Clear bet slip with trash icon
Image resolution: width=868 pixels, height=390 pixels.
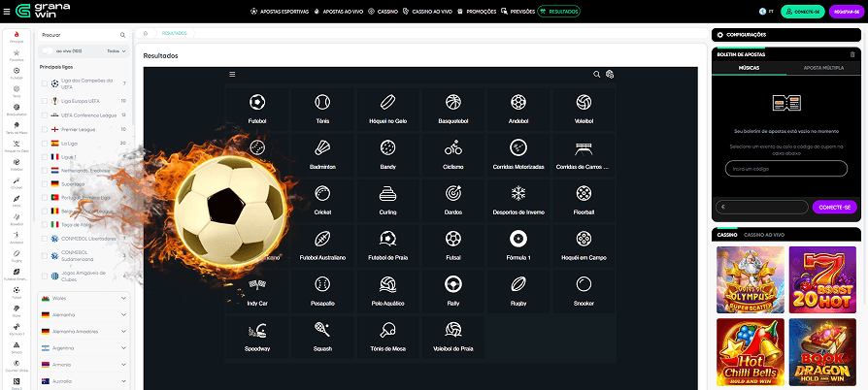click(852, 54)
